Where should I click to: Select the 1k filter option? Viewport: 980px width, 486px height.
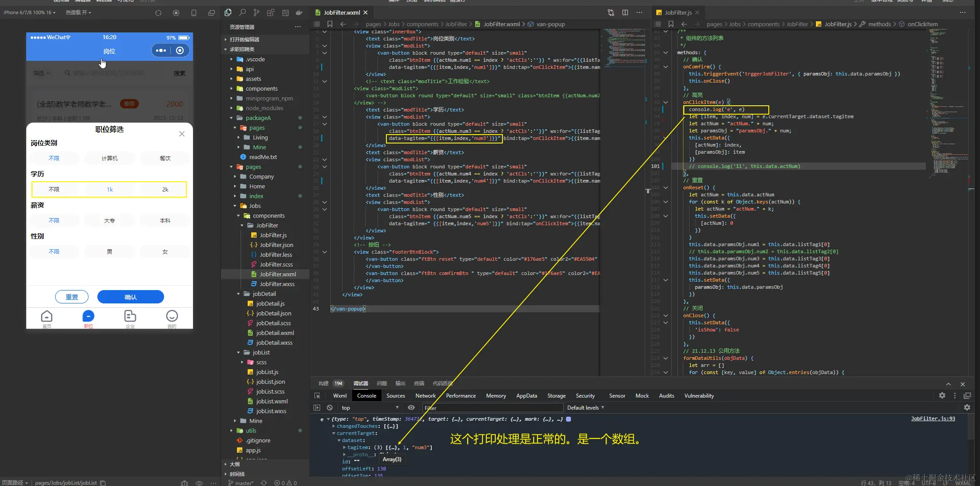109,189
